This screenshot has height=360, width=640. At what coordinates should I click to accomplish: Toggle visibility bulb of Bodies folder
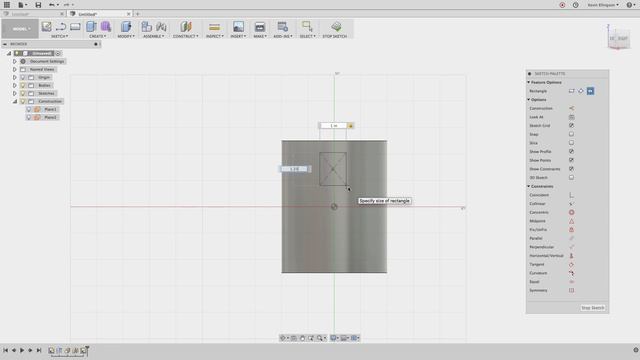tap(23, 85)
